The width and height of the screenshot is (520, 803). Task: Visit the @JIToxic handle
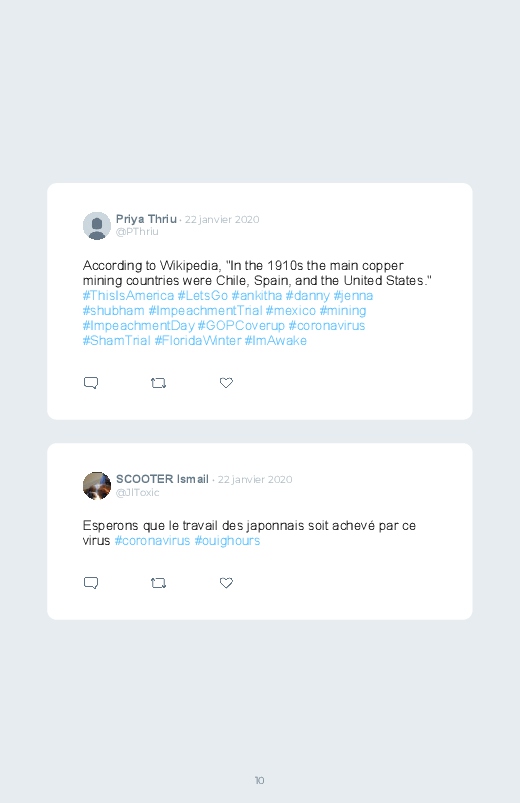pos(137,492)
